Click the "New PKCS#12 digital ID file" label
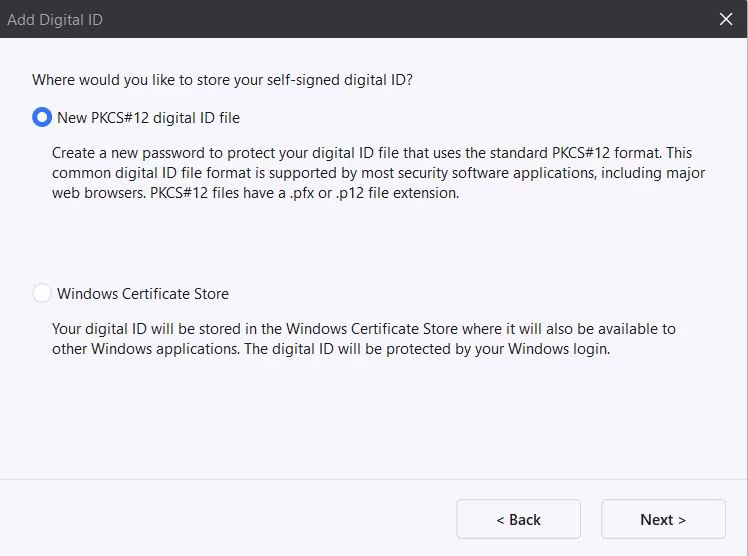 [148, 118]
